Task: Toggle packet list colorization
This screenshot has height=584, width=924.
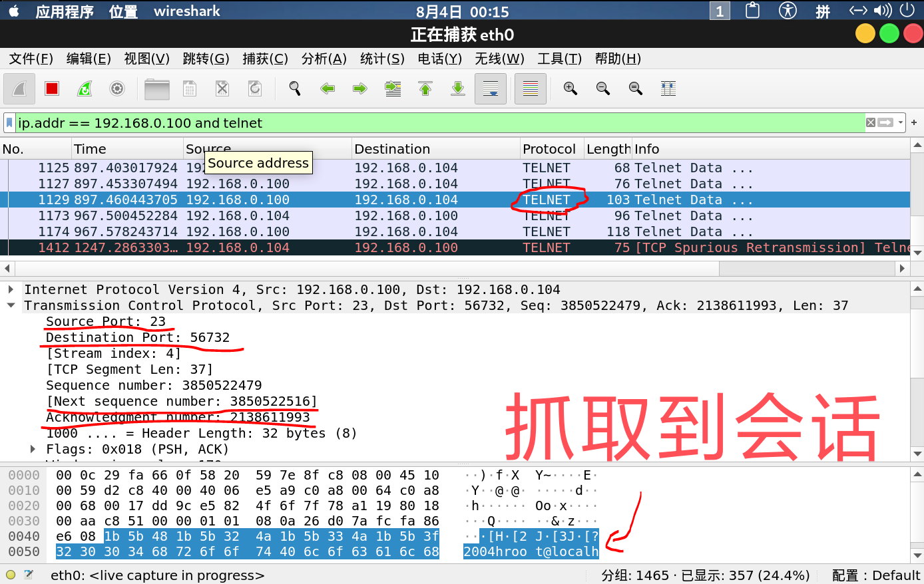Action: tap(531, 88)
